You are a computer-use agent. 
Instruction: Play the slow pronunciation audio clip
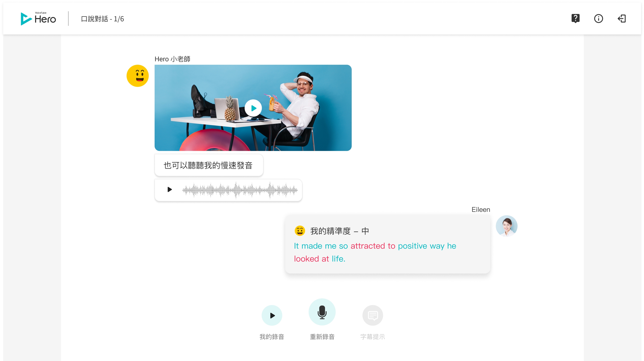[x=169, y=190]
